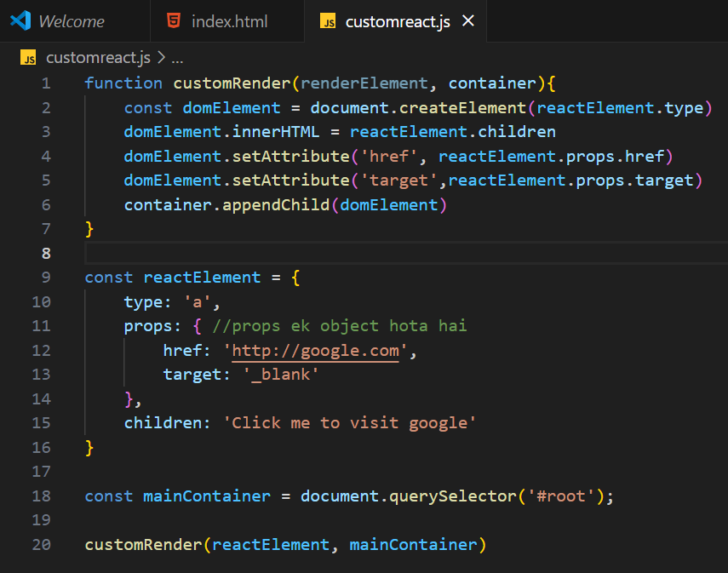The width and height of the screenshot is (728, 573).
Task: Click the VS Code logo on Welcome tab
Action: tap(20, 21)
